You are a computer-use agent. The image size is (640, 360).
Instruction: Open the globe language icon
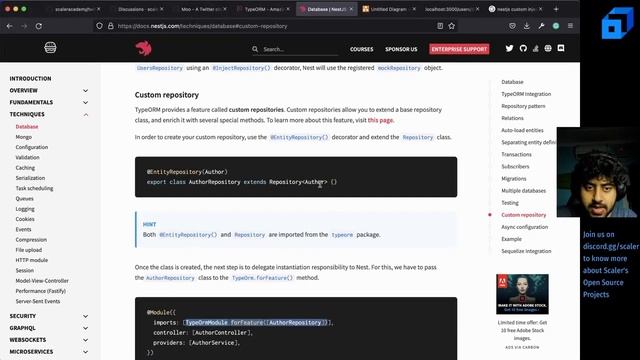pos(548,48)
